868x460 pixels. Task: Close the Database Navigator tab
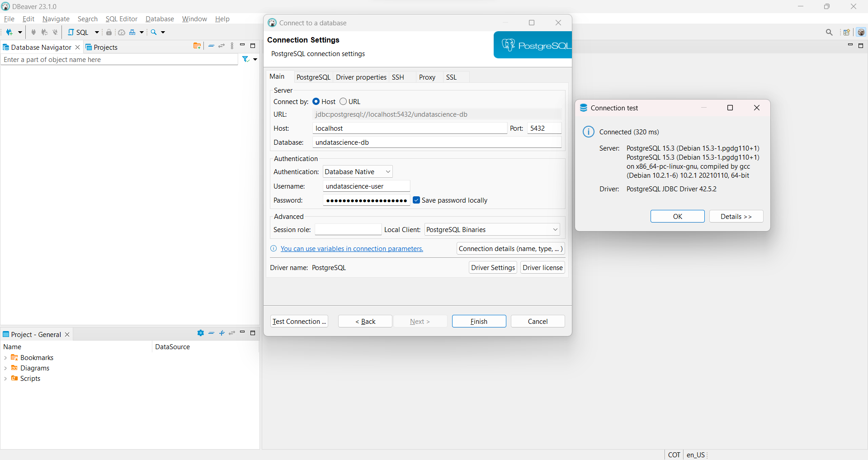point(77,47)
